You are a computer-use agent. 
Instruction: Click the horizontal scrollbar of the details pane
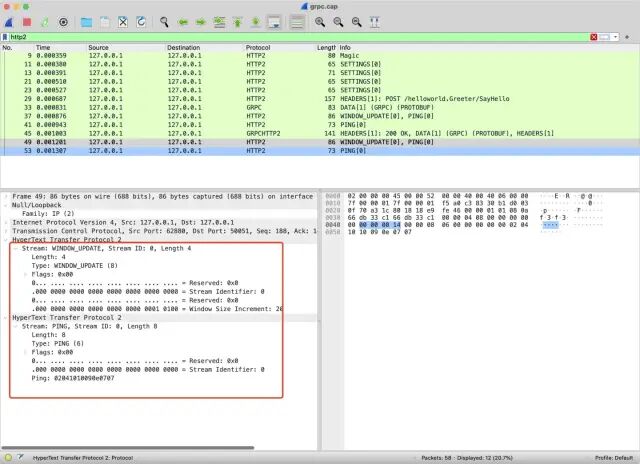(x=128, y=448)
